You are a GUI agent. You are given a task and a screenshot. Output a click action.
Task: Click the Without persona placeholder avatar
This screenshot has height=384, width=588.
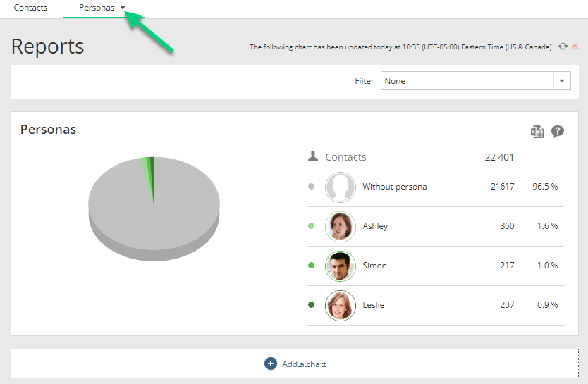pyautogui.click(x=340, y=187)
